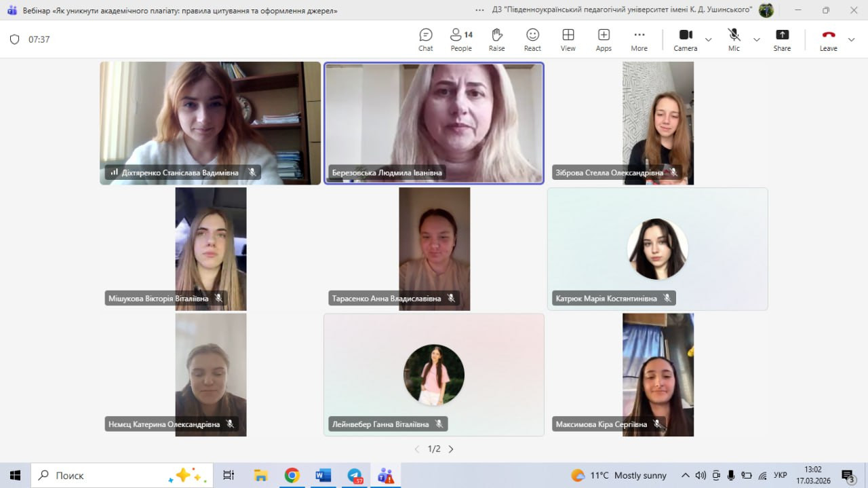Open the Leave options dropdown arrow
This screenshot has height=488, width=868.
pyautogui.click(x=852, y=39)
